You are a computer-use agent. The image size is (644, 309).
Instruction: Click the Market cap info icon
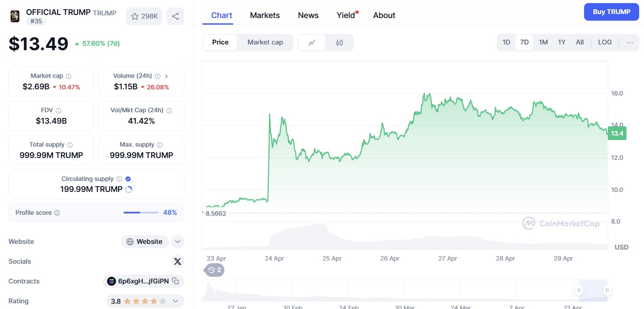pos(68,76)
